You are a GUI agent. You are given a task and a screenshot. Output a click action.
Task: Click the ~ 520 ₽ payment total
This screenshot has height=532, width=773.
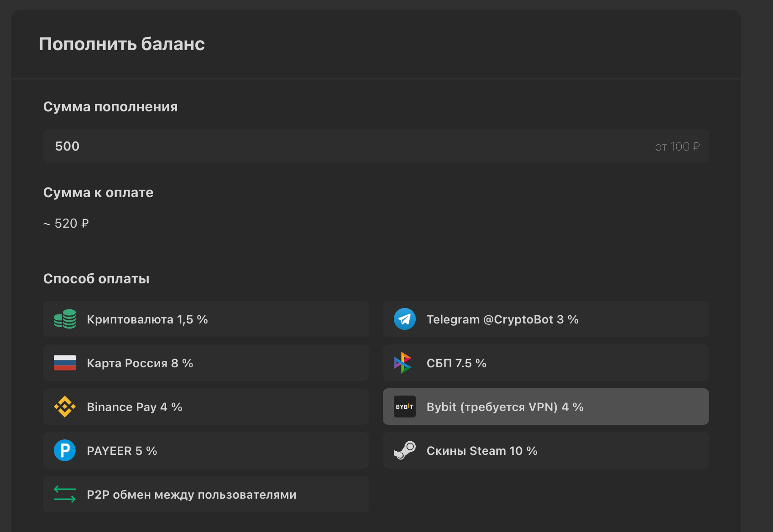click(x=66, y=224)
